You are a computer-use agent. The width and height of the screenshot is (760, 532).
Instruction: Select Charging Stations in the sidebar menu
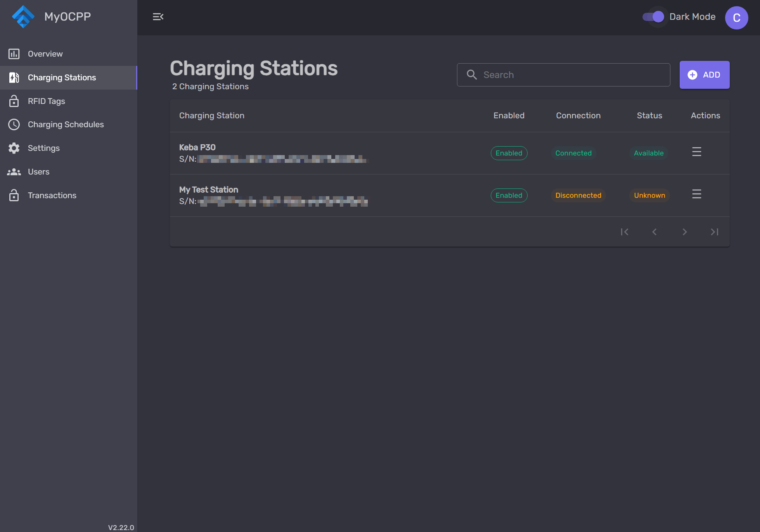[x=62, y=78]
